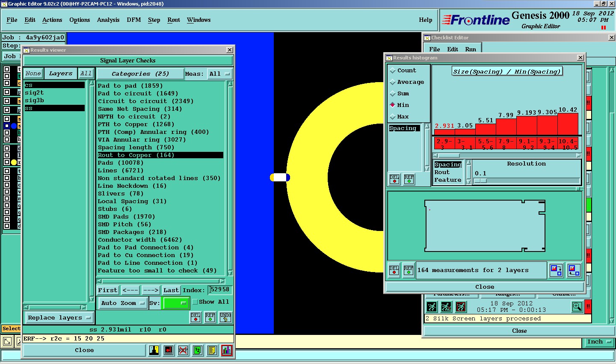The image size is (616, 364).
Task: Toggle the layer checkbox beside the blue dot
Action: pyautogui.click(x=7, y=126)
